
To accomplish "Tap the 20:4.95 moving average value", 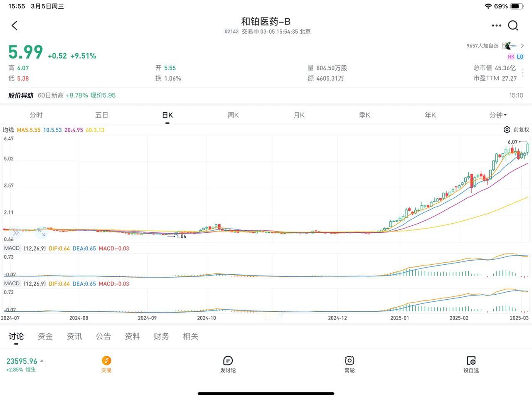I will click(74, 130).
